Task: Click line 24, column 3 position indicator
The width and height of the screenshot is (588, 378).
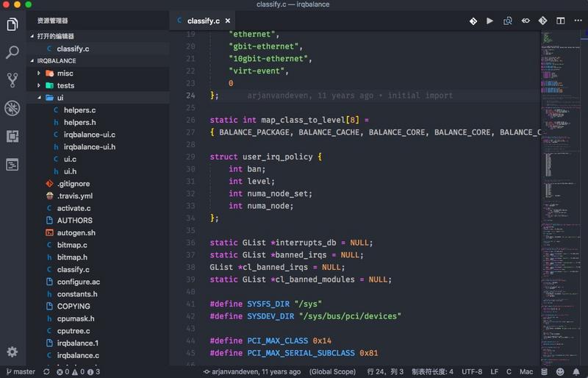Action: (385, 371)
